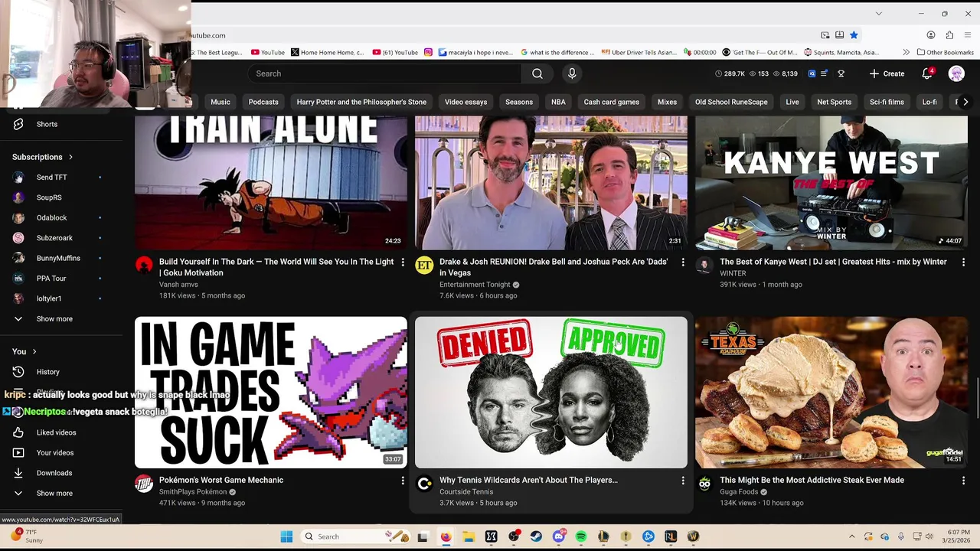Open Odablock channel subscription
The height and width of the screenshot is (551, 980).
click(61, 218)
